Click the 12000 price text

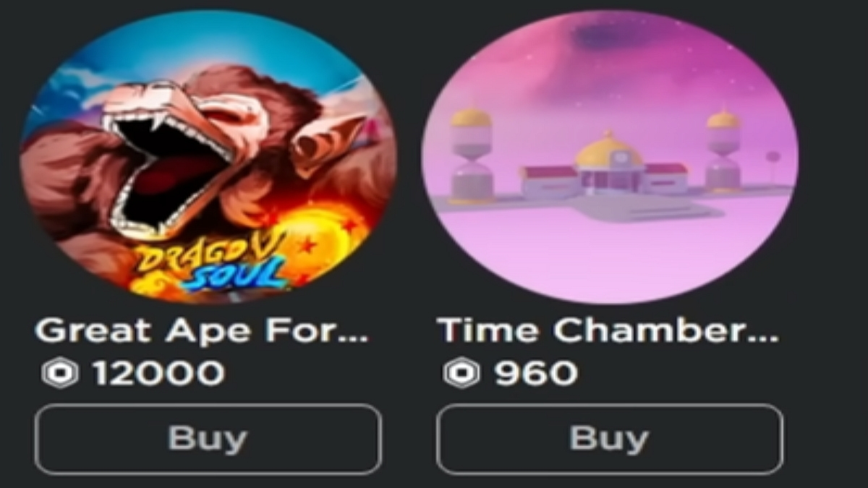pyautogui.click(x=158, y=374)
